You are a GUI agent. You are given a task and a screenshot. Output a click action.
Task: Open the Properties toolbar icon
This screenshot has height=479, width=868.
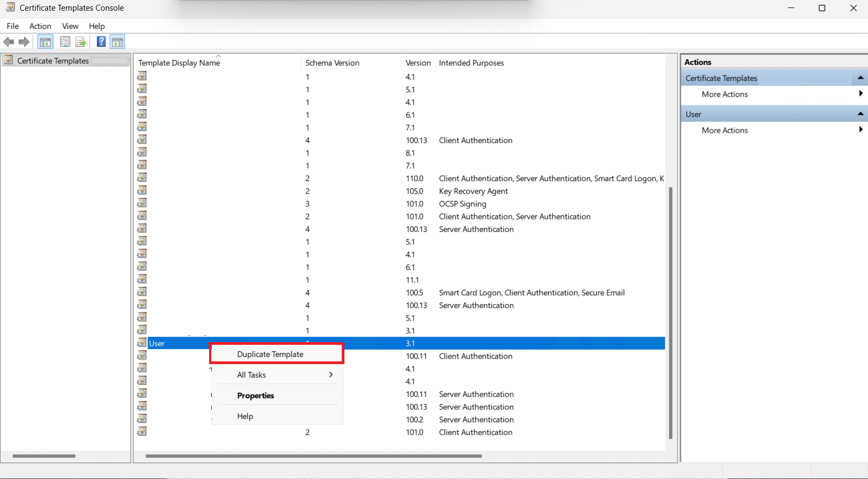click(65, 42)
